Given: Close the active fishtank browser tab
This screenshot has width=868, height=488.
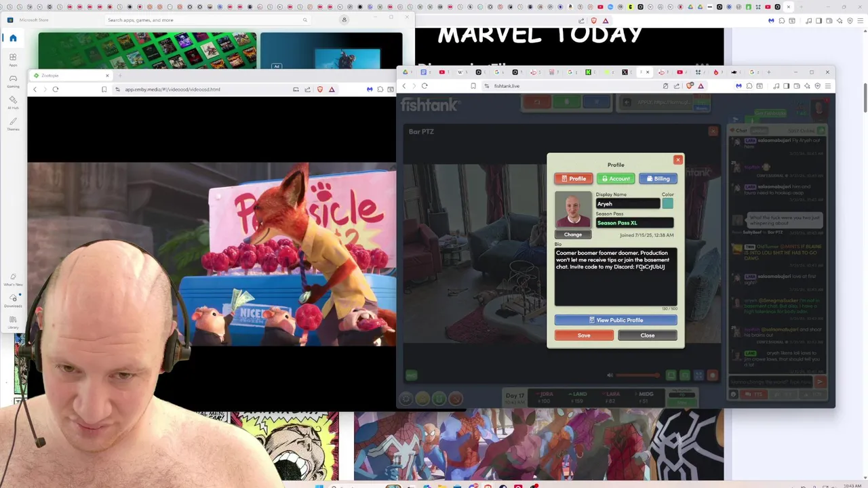Looking at the screenshot, I should [648, 72].
